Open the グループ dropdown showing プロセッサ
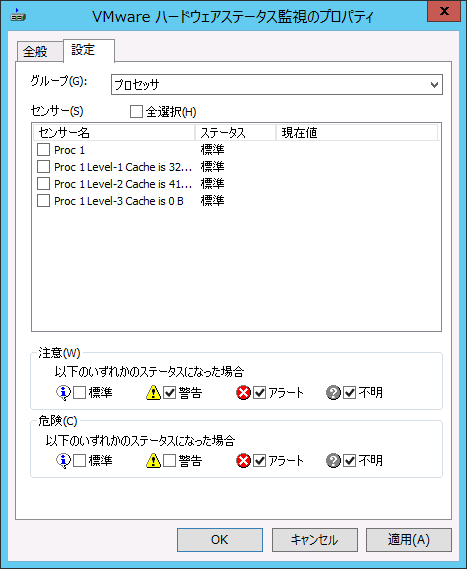The height and width of the screenshot is (569, 467). click(277, 85)
